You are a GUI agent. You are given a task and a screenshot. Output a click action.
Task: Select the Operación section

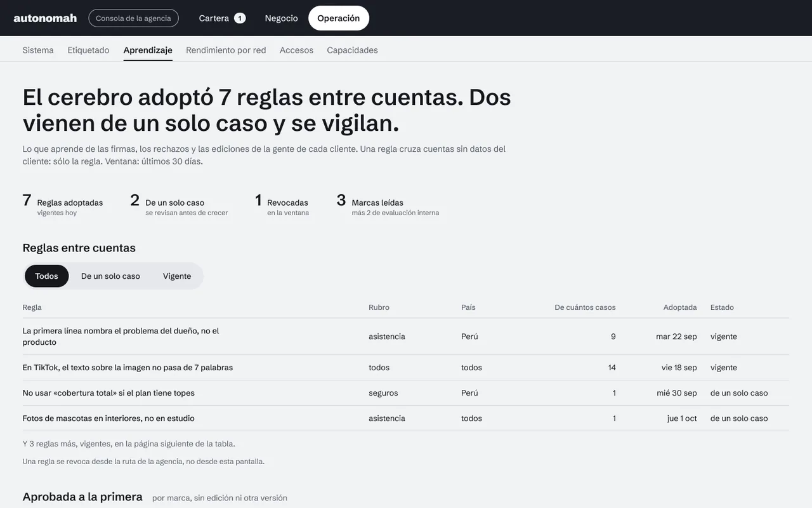(339, 18)
